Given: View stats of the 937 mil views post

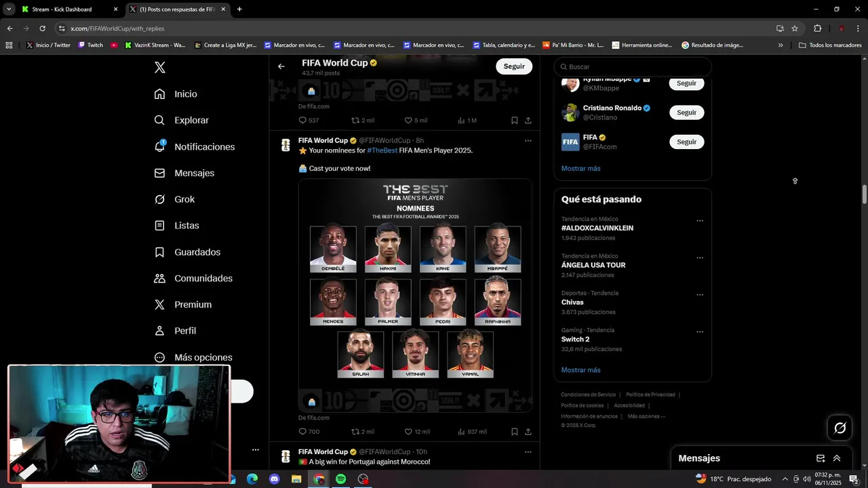Looking at the screenshot, I should pyautogui.click(x=472, y=432).
